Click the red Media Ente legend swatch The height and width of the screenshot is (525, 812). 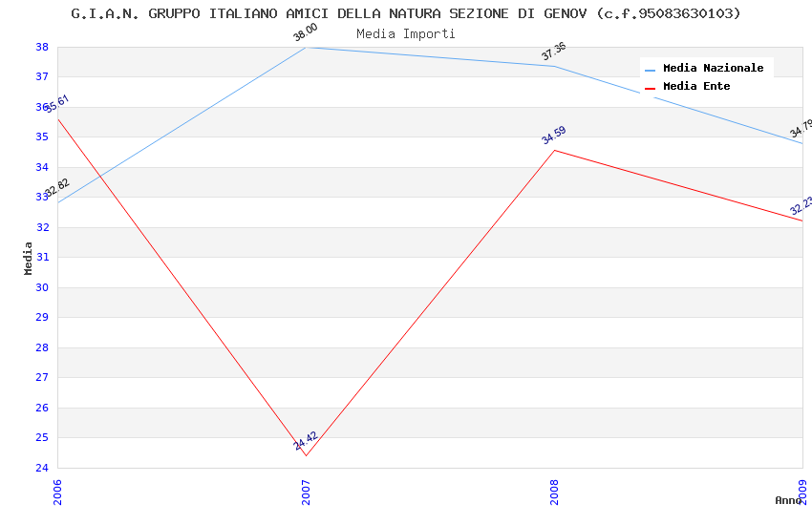coord(650,89)
